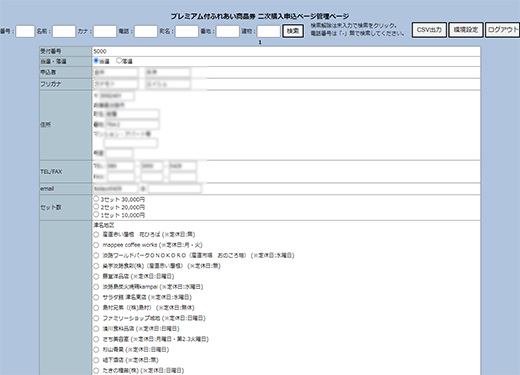Open the 環境設定 settings button

466,30
